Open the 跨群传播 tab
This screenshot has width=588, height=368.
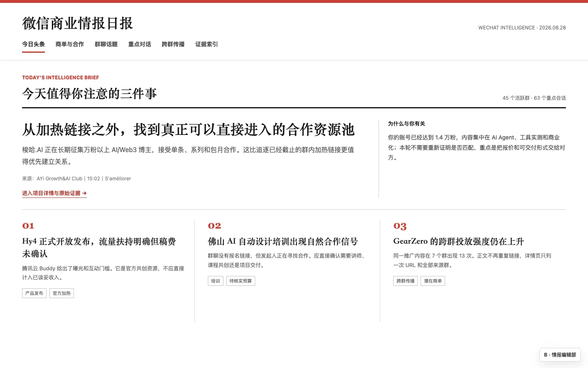click(x=173, y=44)
